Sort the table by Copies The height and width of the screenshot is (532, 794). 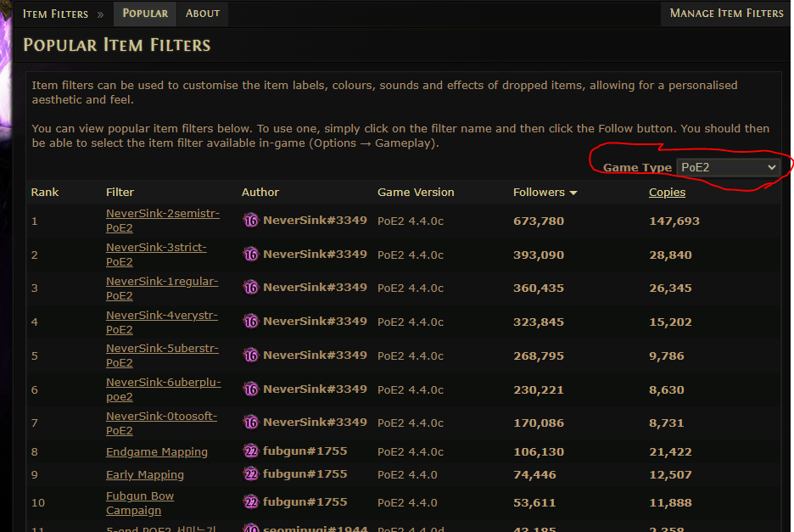667,193
